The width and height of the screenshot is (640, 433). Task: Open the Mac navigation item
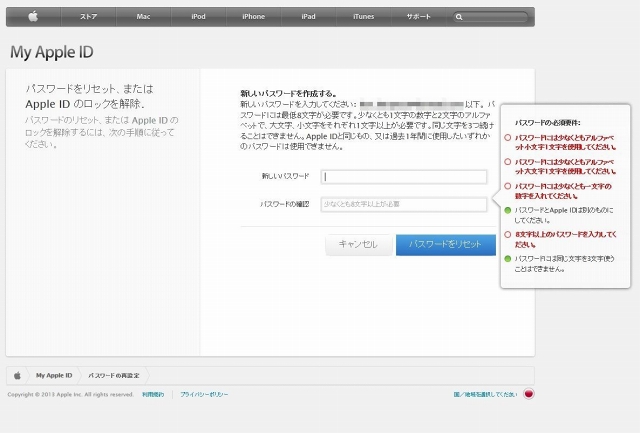tap(143, 17)
